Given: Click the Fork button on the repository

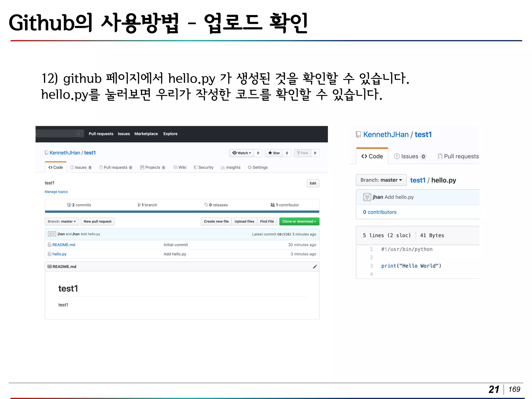Looking at the screenshot, I should 302,153.
